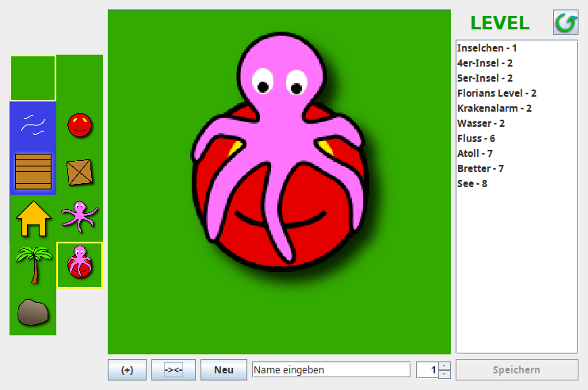Image resolution: width=588 pixels, height=390 pixels.
Task: Choose the level 'Bretter - 7'
Action: point(517,168)
